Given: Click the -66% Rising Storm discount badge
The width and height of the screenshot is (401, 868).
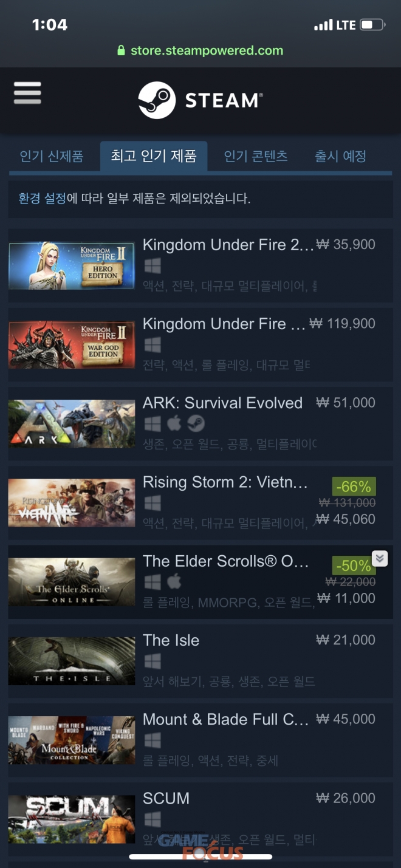Looking at the screenshot, I should pos(354,487).
